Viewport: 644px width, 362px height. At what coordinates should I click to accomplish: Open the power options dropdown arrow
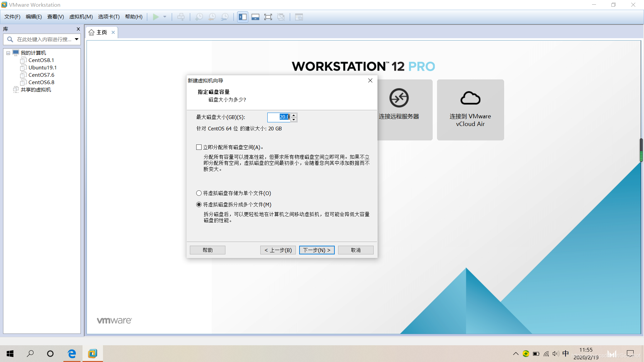165,17
